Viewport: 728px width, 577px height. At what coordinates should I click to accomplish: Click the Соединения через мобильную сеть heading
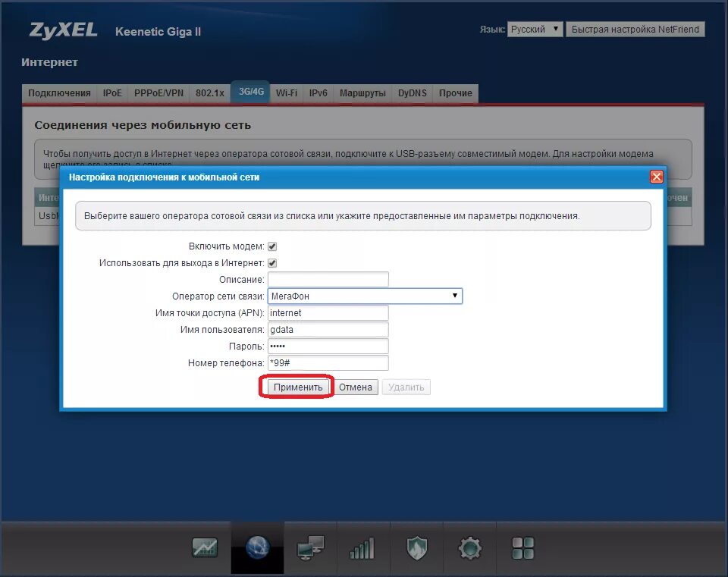[143, 125]
